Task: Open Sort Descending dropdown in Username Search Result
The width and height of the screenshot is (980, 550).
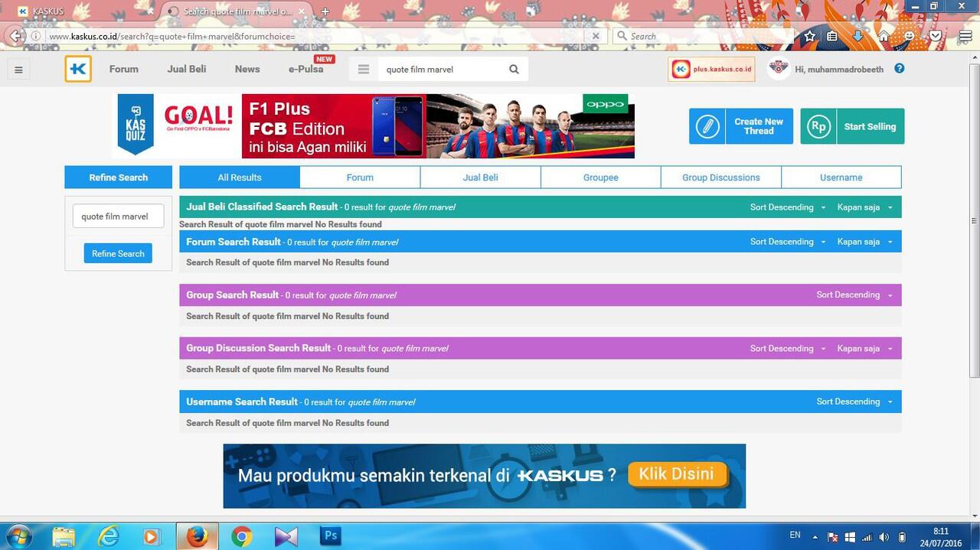Action: (854, 402)
